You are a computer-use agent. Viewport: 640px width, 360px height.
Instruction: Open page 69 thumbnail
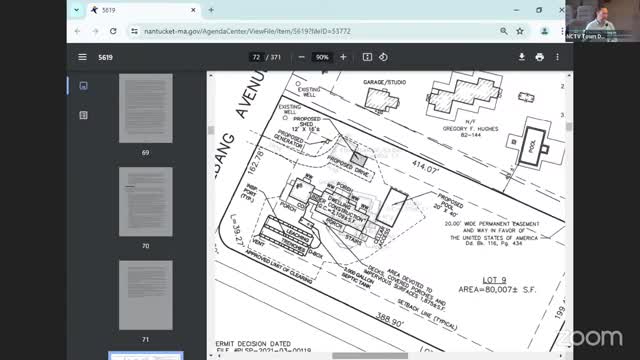tap(146, 108)
